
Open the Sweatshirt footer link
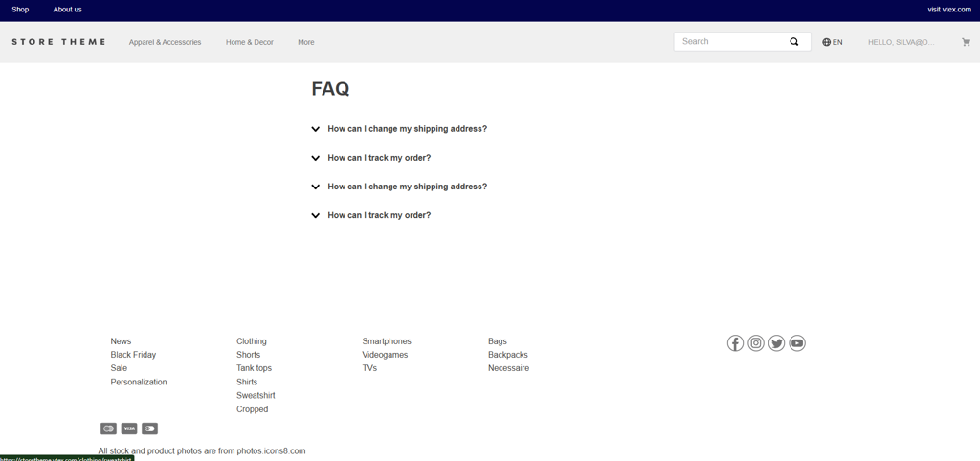pos(256,395)
